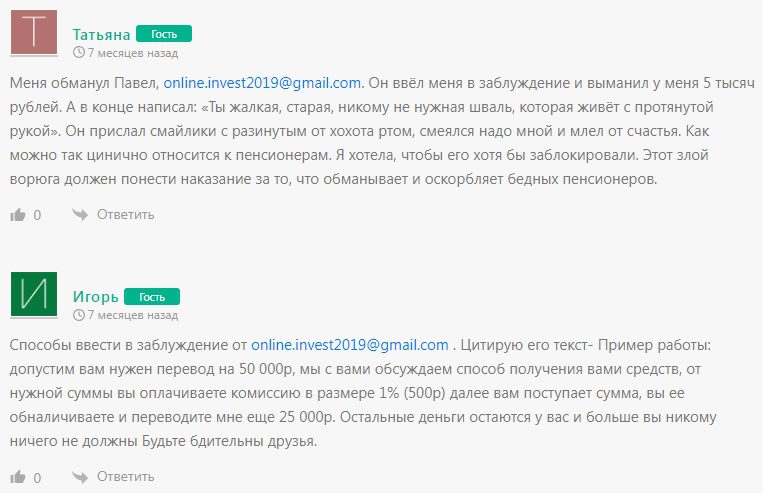The image size is (763, 493).
Task: Like Татьяна's comment with thumbs-up icon
Action: (17, 214)
